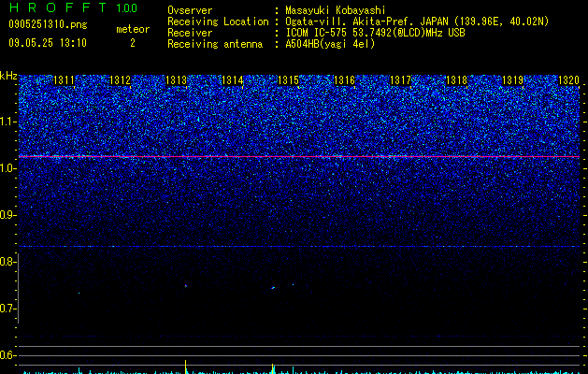Click the 1312 time marker
This screenshot has height=374, width=588.
point(120,80)
